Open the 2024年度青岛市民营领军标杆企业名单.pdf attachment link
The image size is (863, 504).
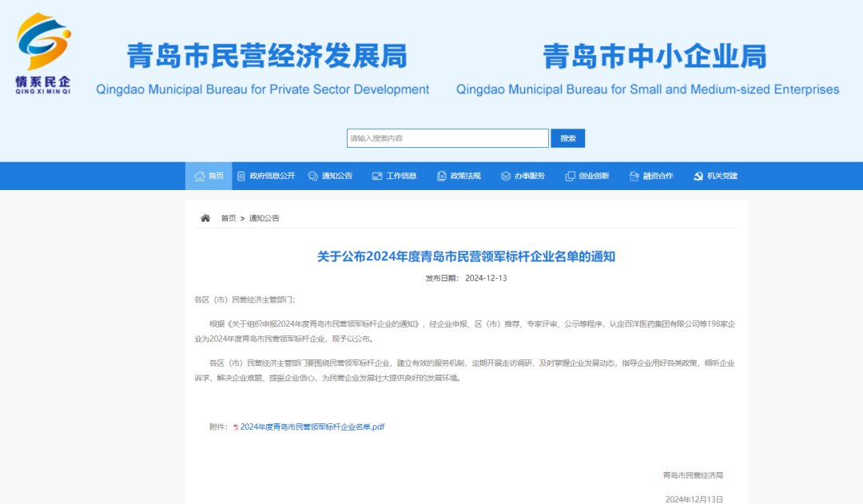(x=312, y=427)
